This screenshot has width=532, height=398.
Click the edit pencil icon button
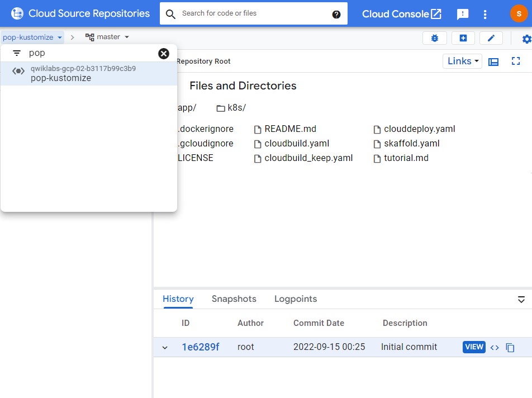[491, 38]
